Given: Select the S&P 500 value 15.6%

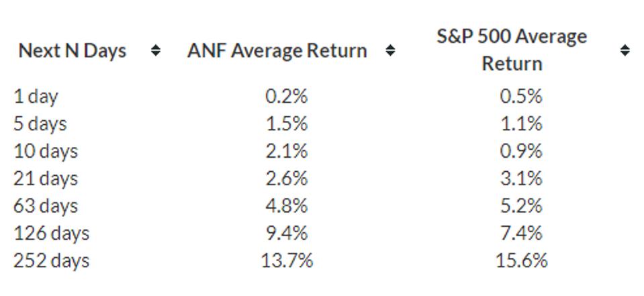Looking at the screenshot, I should [521, 261].
